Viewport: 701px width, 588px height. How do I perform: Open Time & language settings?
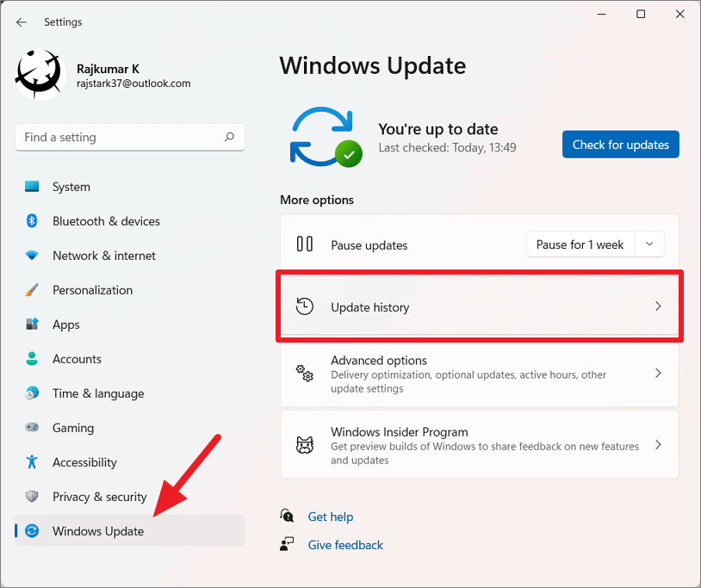(130, 393)
